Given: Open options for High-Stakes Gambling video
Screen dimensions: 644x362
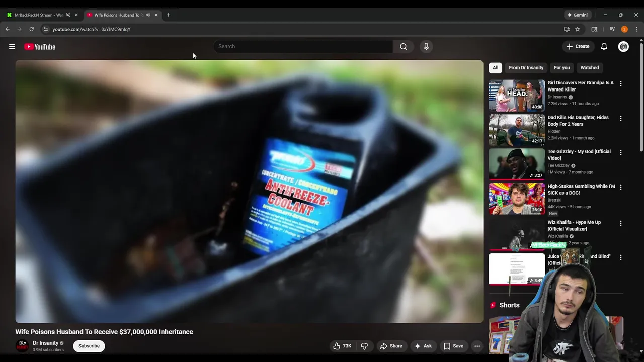Looking at the screenshot, I should (x=620, y=187).
